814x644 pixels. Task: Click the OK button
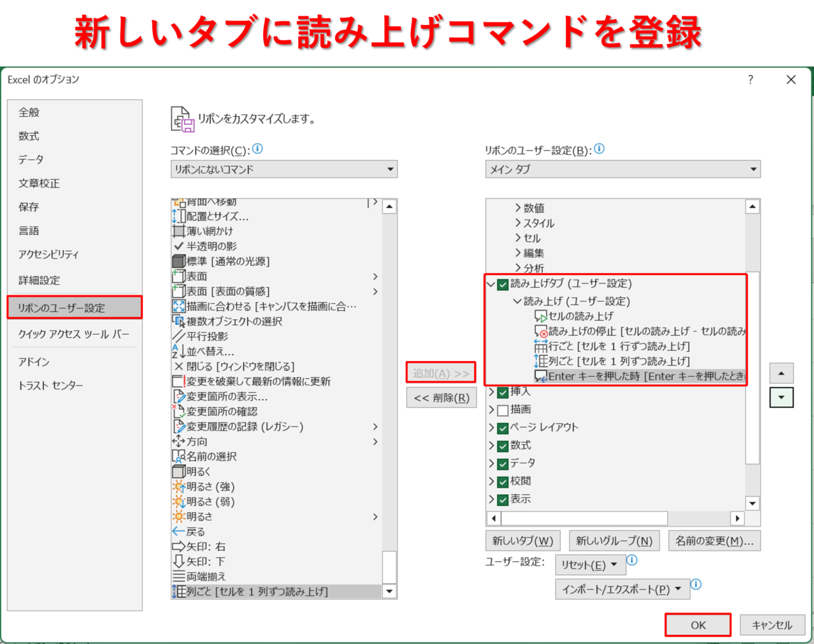click(x=698, y=625)
